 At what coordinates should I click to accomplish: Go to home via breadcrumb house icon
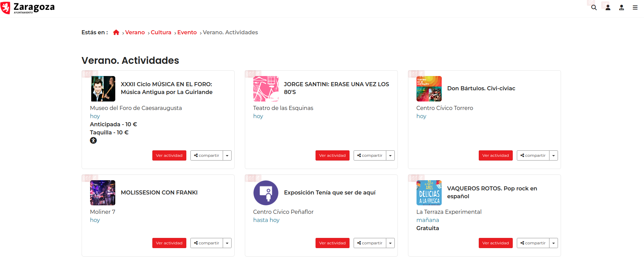(116, 32)
